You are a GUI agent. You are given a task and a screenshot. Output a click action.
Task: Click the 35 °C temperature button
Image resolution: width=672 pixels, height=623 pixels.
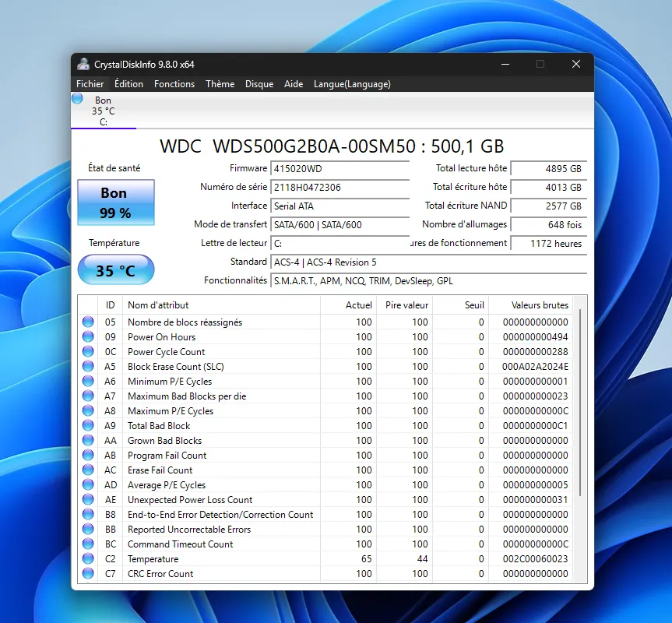pos(116,270)
